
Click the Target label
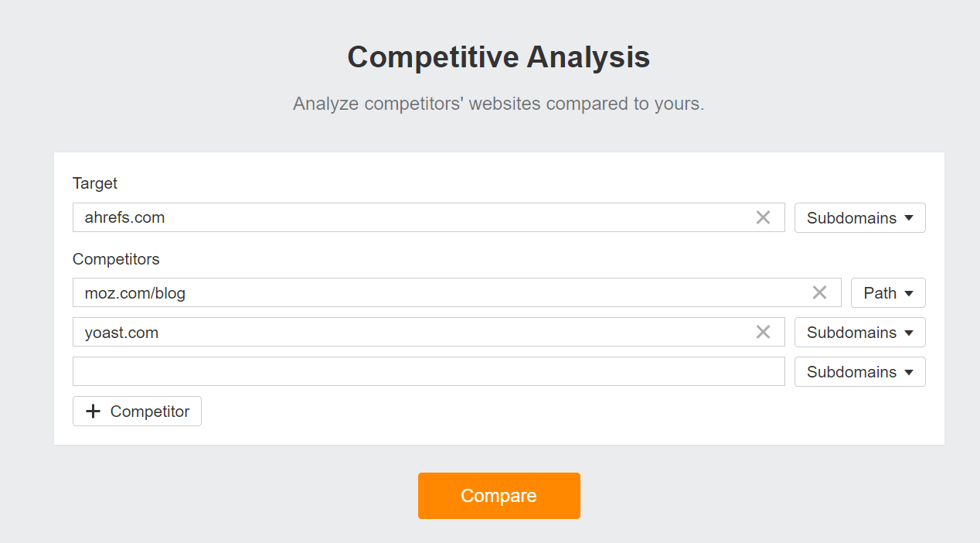94,183
